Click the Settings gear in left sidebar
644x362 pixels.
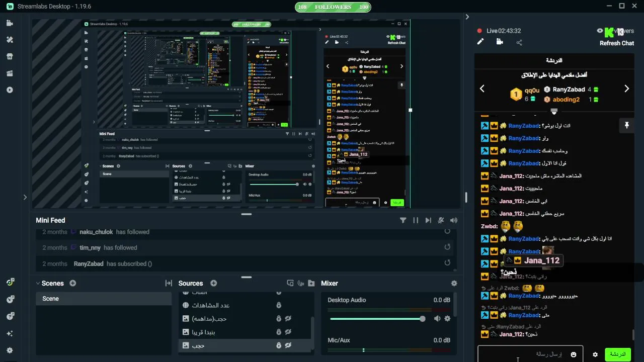[x=10, y=350]
